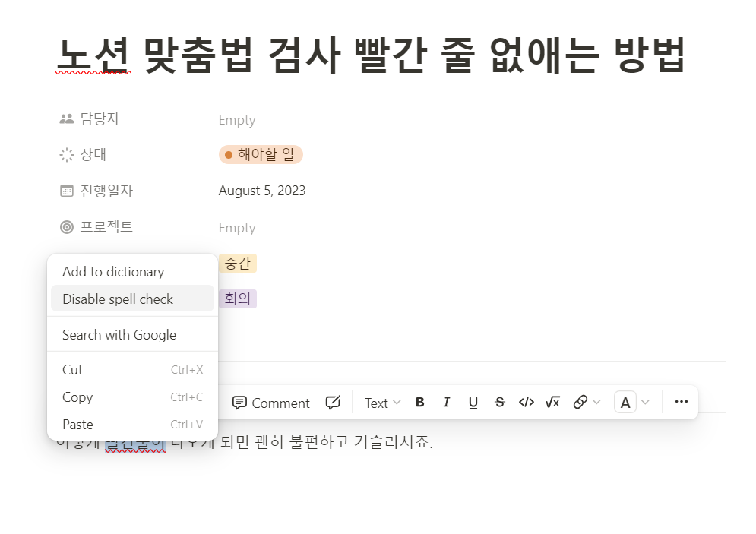Click the 상태 status spinner icon
This screenshot has width=756, height=534.
pyautogui.click(x=67, y=155)
